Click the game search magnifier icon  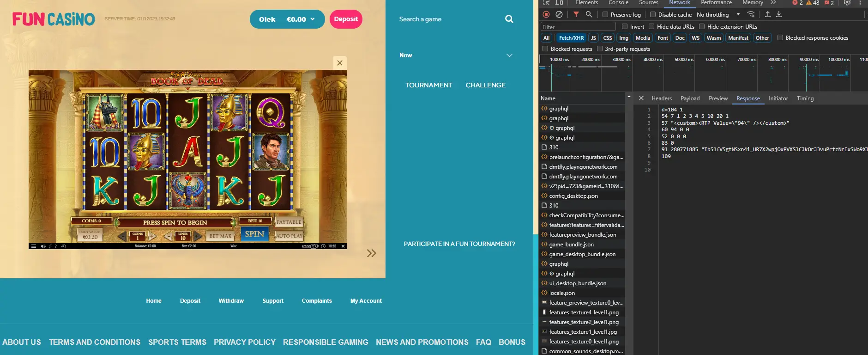pos(509,19)
